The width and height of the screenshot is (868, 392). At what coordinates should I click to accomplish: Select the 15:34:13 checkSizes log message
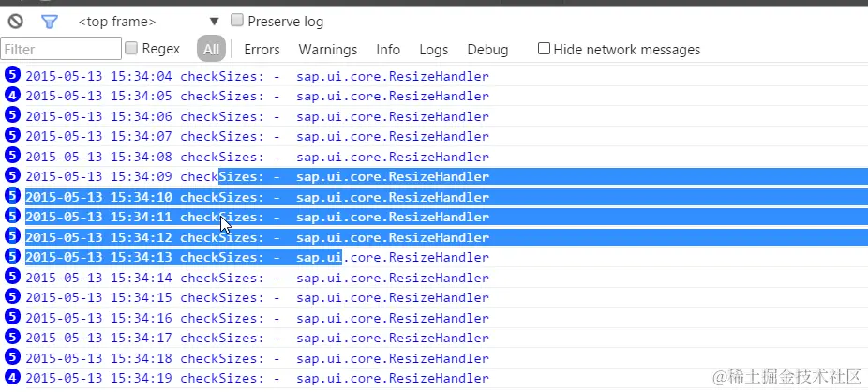coord(258,258)
